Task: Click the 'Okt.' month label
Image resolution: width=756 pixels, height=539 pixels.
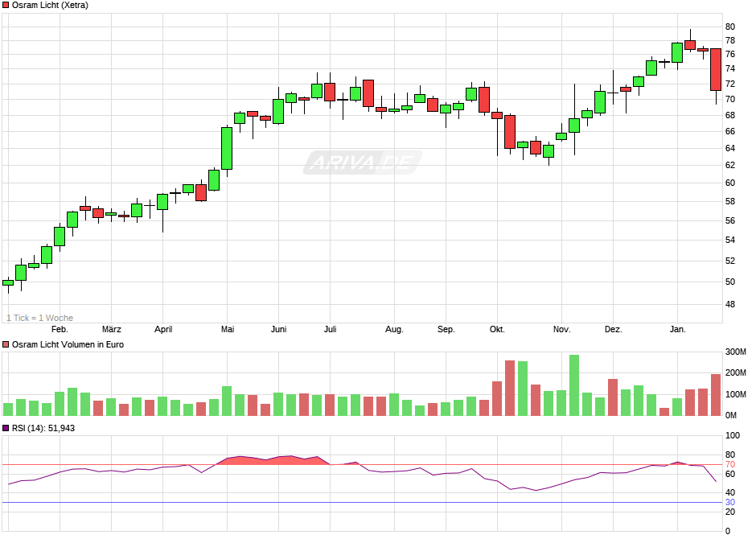Action: (x=497, y=329)
